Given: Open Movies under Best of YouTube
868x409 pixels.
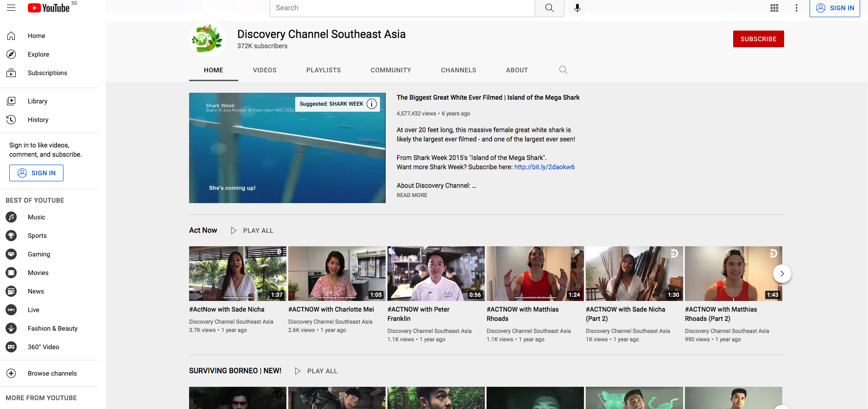Looking at the screenshot, I should 49,273.
